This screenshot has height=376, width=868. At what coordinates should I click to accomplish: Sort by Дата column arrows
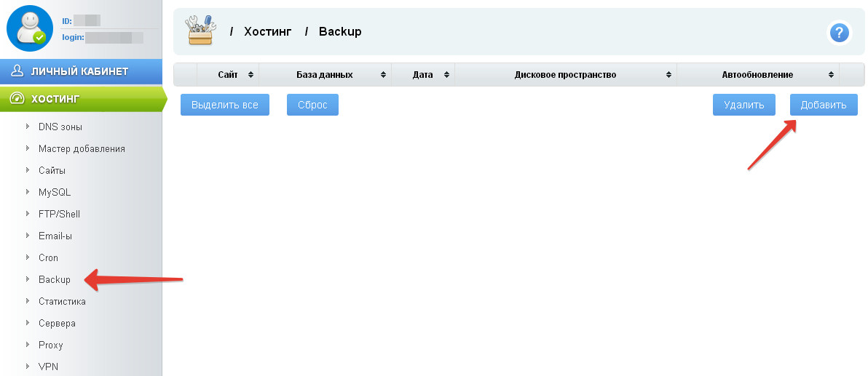pyautogui.click(x=446, y=75)
